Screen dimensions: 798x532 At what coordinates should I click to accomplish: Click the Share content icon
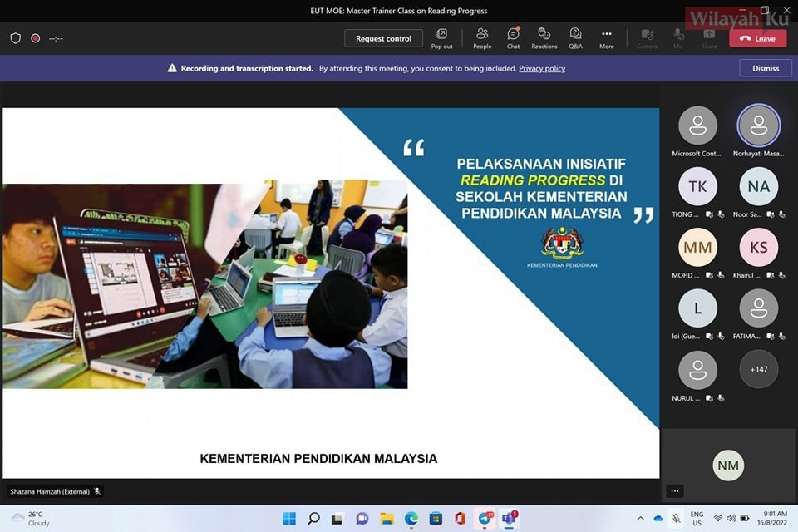[709, 39]
